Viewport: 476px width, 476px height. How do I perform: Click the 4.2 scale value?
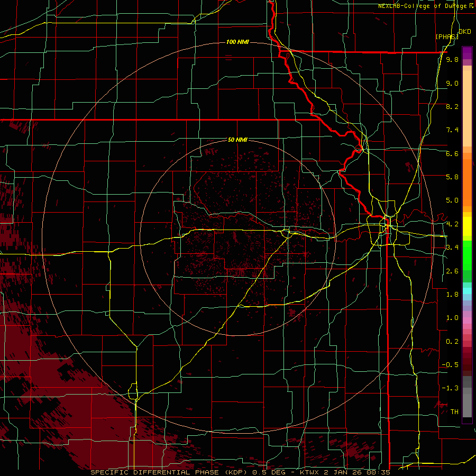point(452,224)
